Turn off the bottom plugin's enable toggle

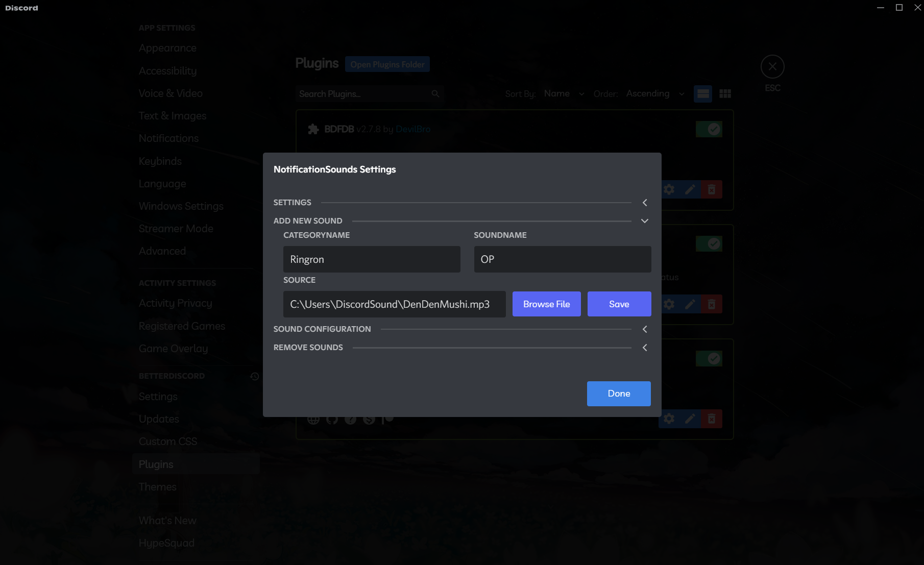pos(709,357)
